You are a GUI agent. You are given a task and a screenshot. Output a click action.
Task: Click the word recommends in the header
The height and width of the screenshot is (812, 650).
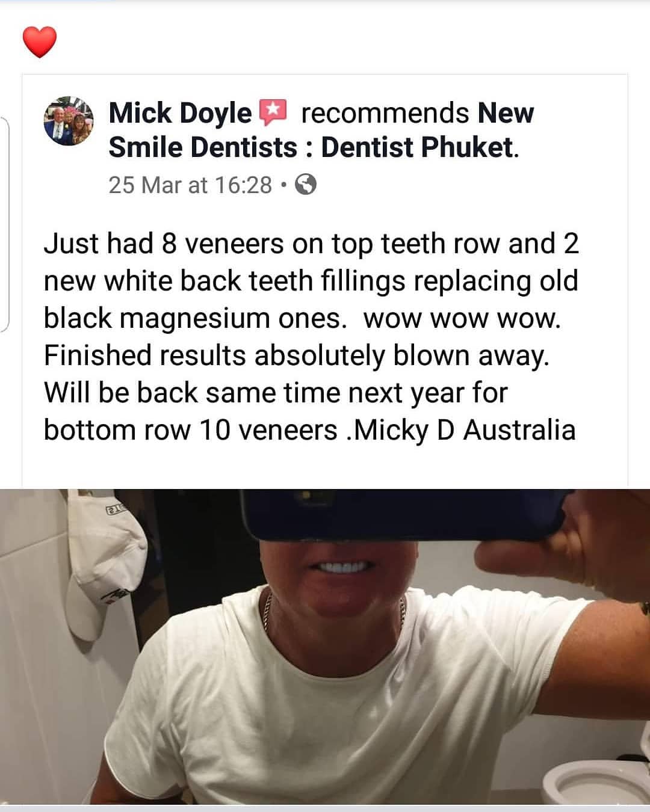click(385, 113)
